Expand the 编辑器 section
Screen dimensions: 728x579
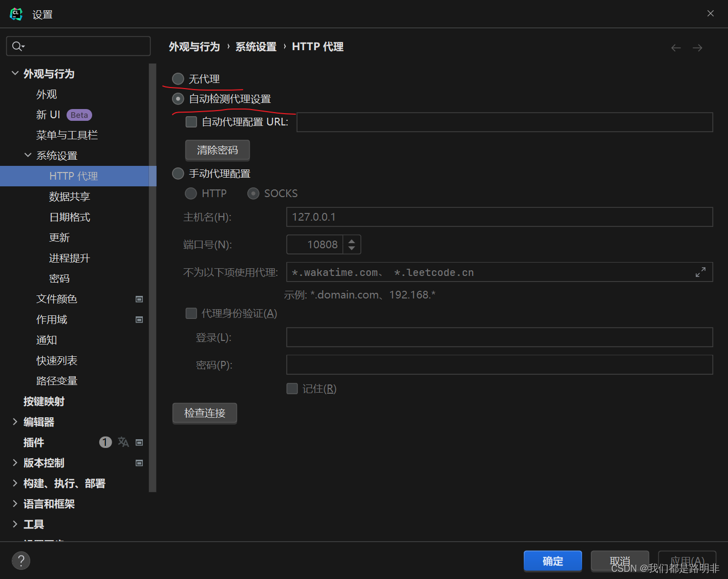tap(15, 421)
